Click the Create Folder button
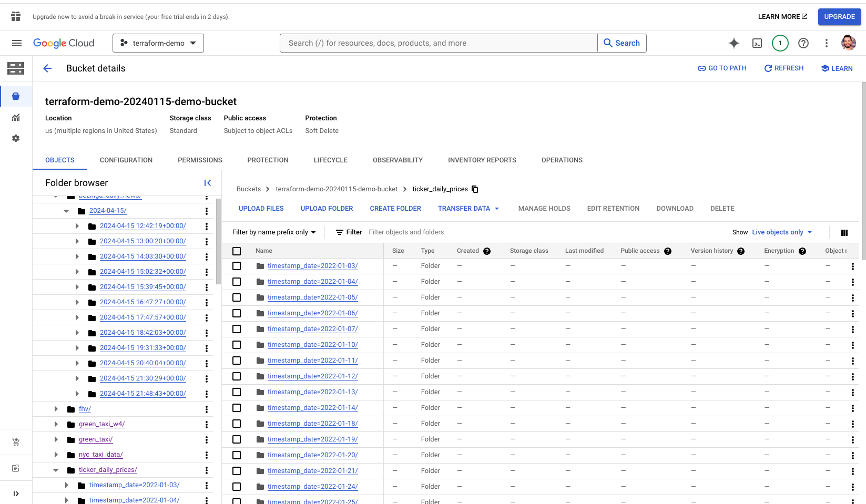866x504 pixels. tap(395, 209)
